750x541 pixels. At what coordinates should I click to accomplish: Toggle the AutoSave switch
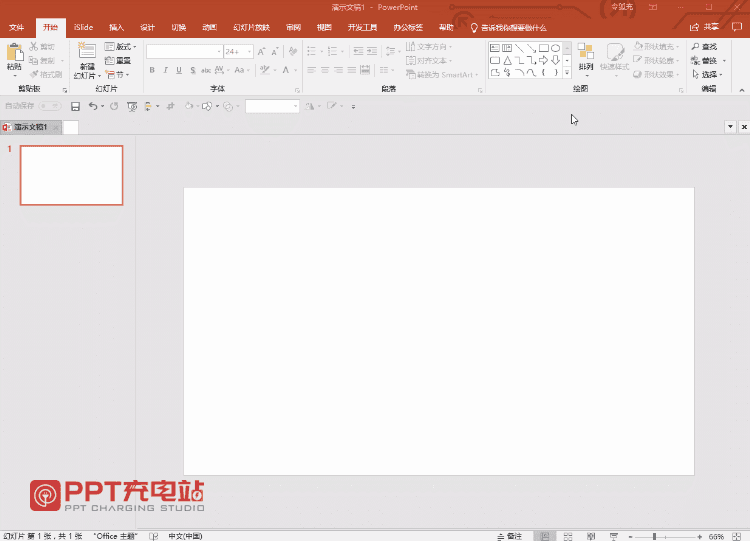[50, 106]
